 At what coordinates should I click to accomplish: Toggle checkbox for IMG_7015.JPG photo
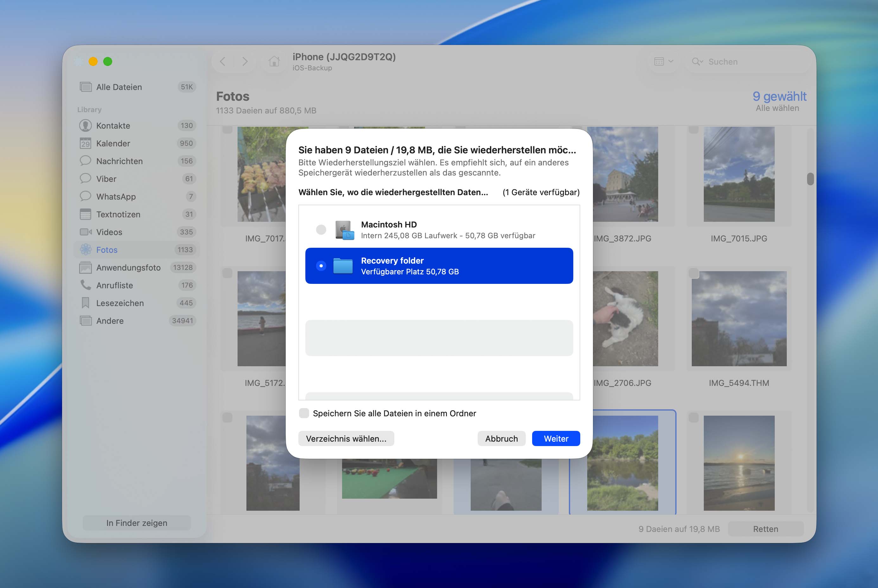click(x=694, y=129)
